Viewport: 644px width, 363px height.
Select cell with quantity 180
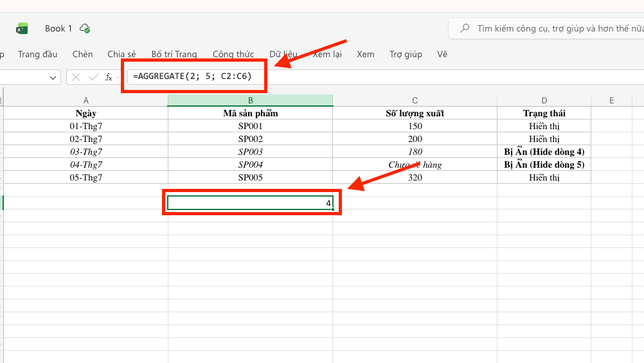tap(415, 152)
